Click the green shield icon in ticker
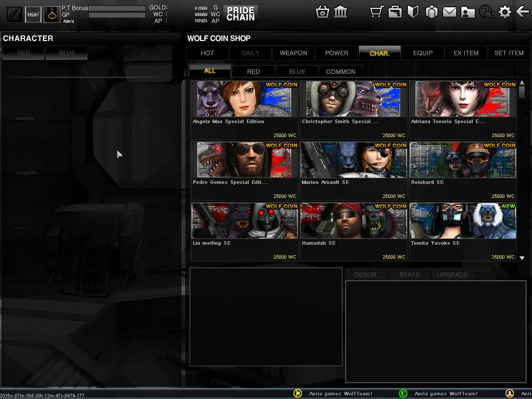 click(403, 393)
